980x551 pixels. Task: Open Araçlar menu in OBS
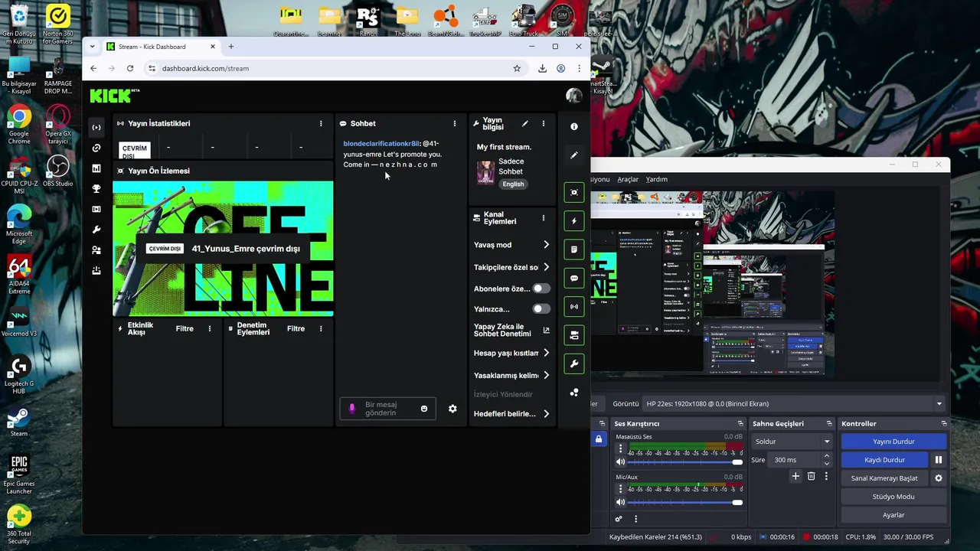point(628,179)
